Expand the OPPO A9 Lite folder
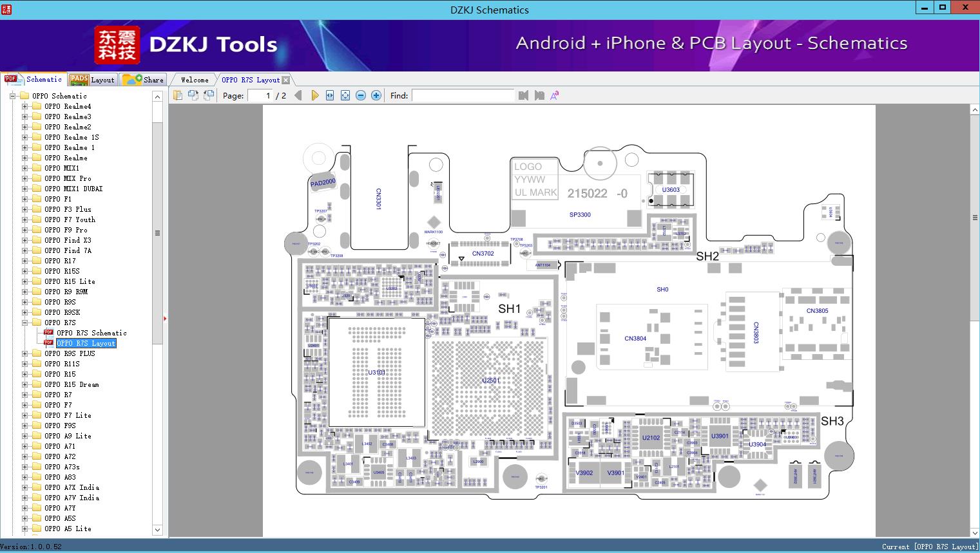 [24, 436]
